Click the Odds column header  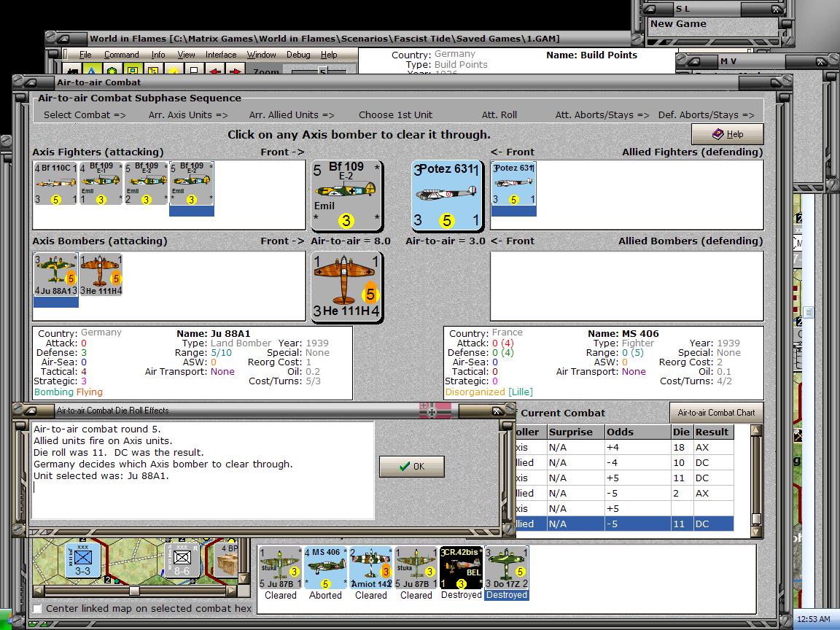[x=637, y=432]
